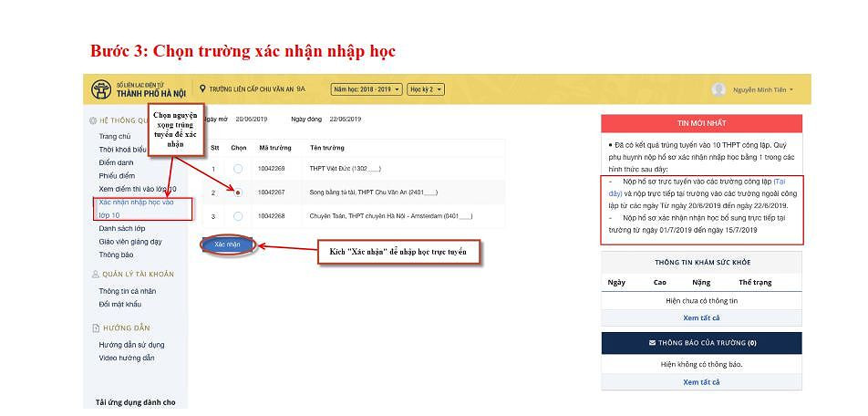This screenshot has height=416, width=868.
Task: Click the Cao column header
Action: (660, 283)
